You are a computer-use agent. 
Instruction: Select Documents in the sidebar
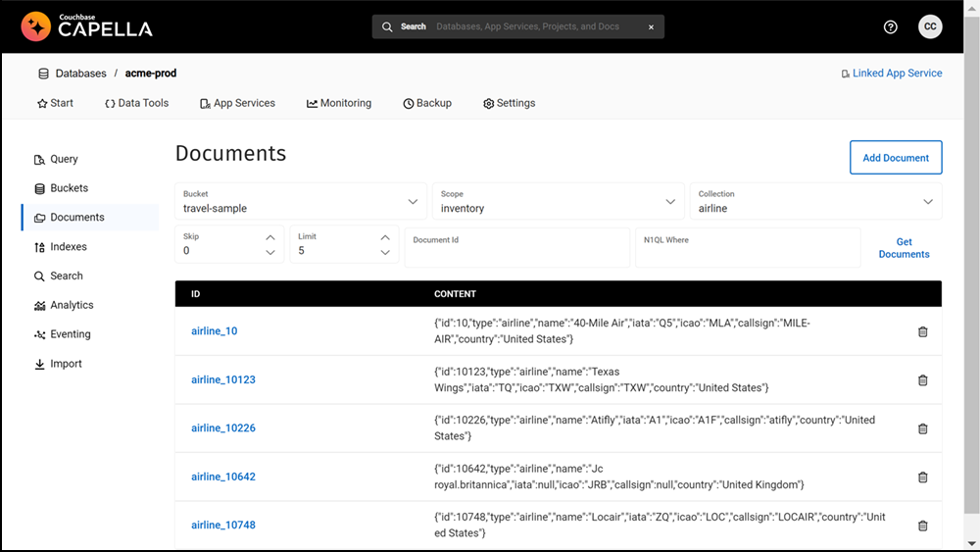pos(90,218)
